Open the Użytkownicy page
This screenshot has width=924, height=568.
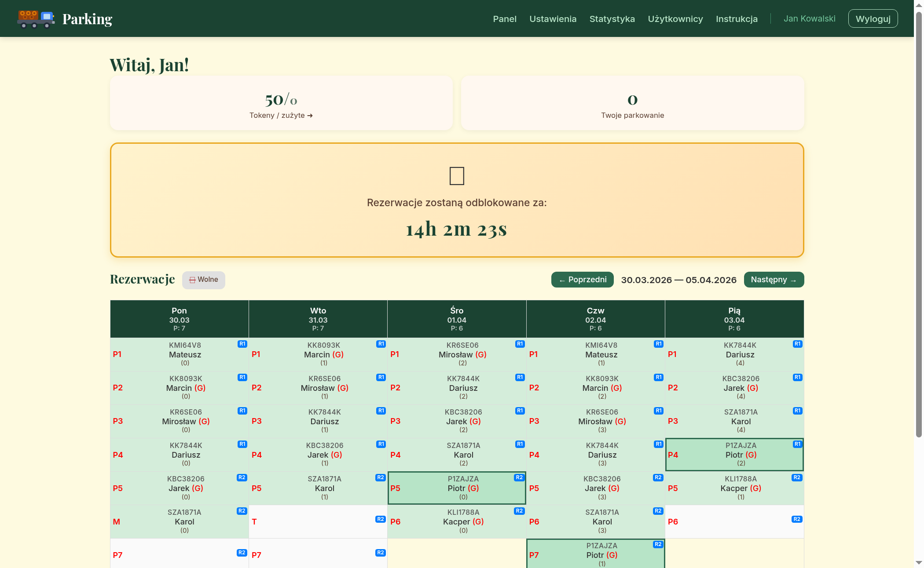pyautogui.click(x=675, y=19)
